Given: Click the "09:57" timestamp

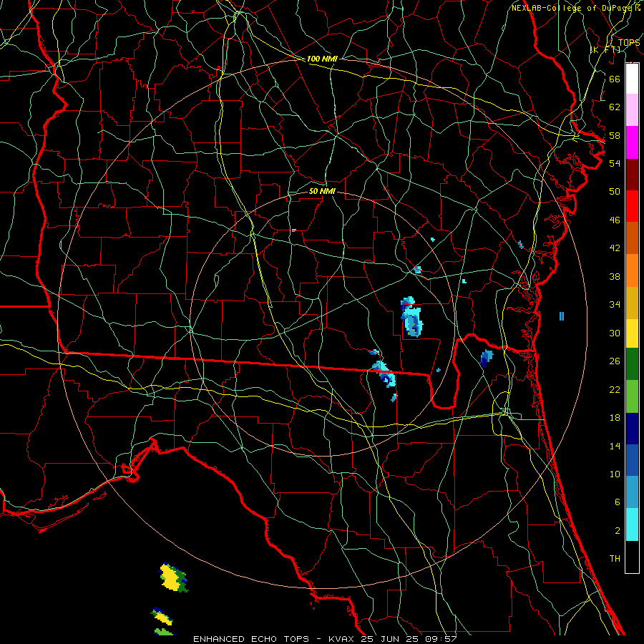Looking at the screenshot, I should click(442, 639).
